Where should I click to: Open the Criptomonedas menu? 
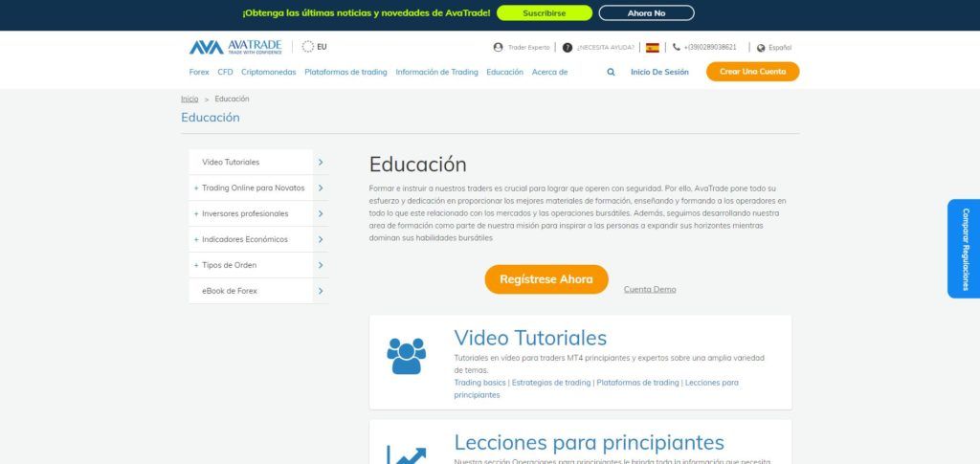269,72
